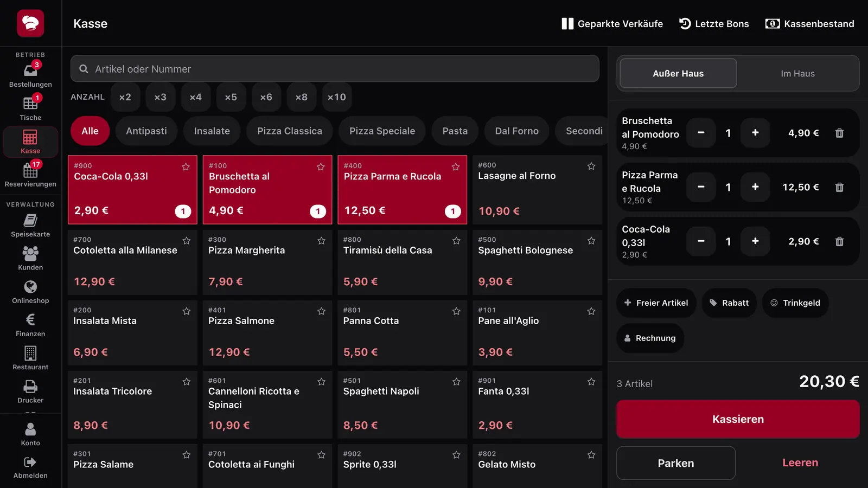
Task: Delete Bruschetta al Pomodoro from cart
Action: coord(839,133)
